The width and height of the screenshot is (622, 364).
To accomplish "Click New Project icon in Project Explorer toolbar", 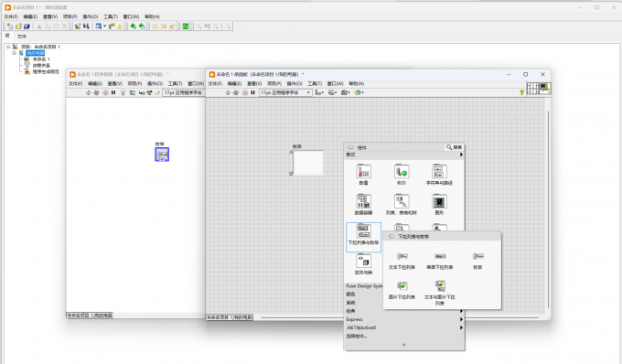I will tap(9, 27).
